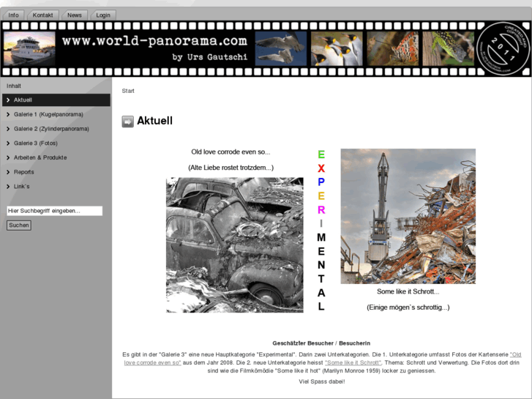Viewport: 532px width, 399px height.
Task: Click the seagulls thumbnail in the banner
Action: coord(281,48)
